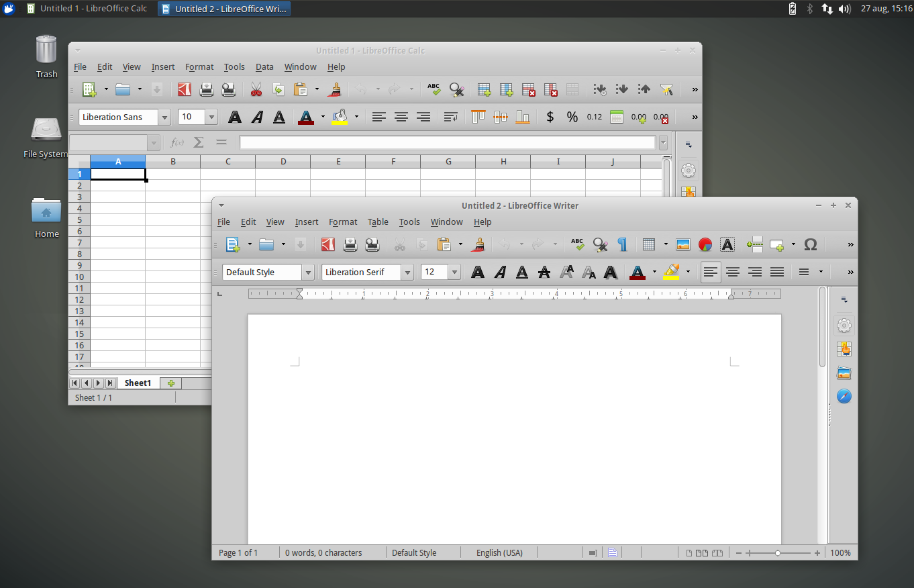This screenshot has width=914, height=588.
Task: Toggle formatting marks in Writer
Action: click(622, 244)
